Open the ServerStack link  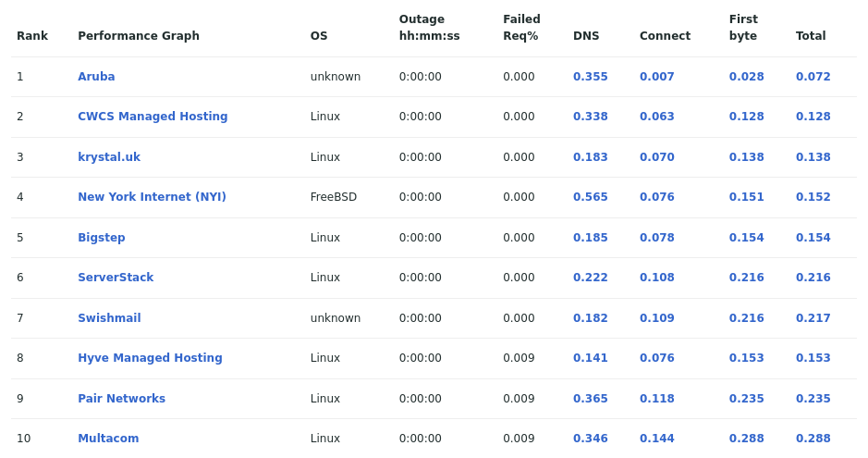pyautogui.click(x=116, y=277)
